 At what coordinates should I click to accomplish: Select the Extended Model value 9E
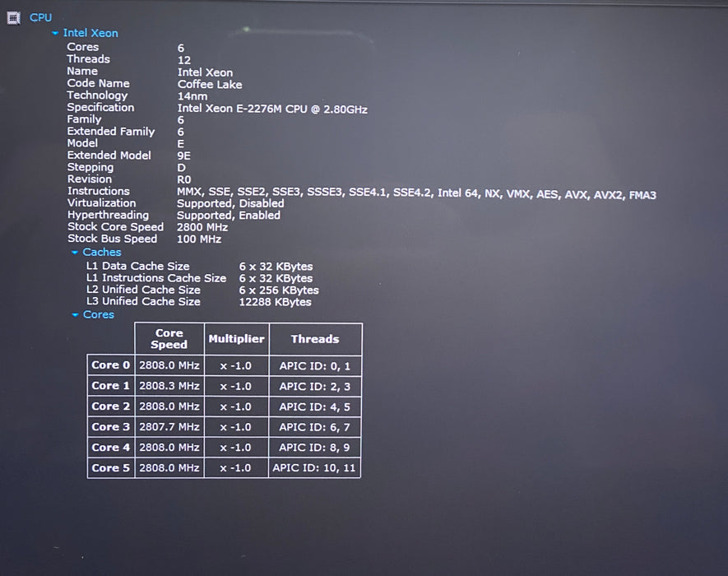click(184, 156)
